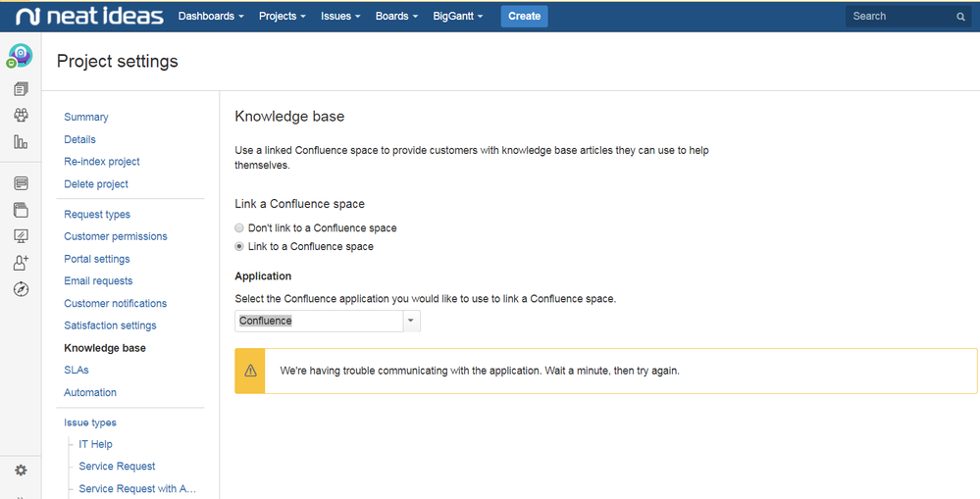Open the Summary settings link

85,117
